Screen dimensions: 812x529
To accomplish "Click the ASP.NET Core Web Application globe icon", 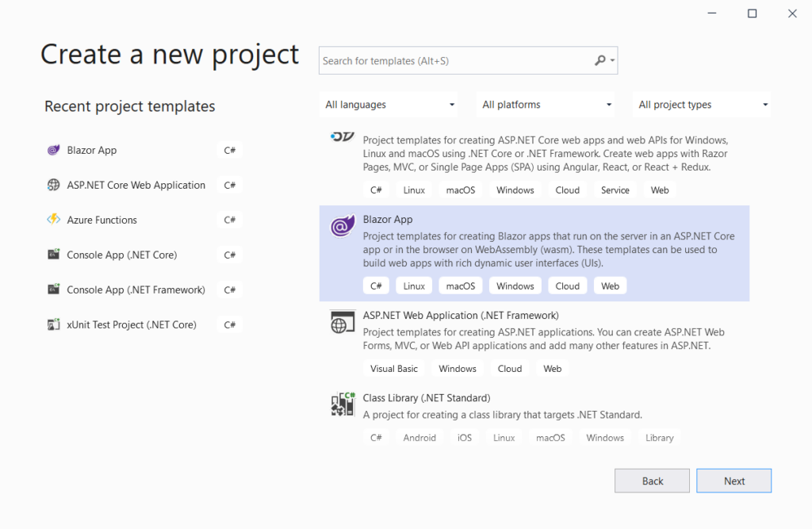I will point(54,184).
